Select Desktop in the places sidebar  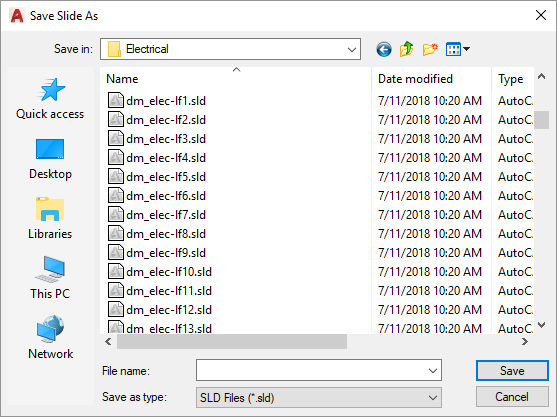tap(50, 159)
